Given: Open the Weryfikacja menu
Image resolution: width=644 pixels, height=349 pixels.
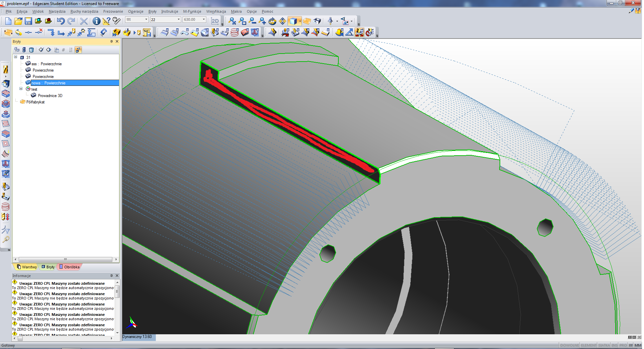Looking at the screenshot, I should [216, 11].
